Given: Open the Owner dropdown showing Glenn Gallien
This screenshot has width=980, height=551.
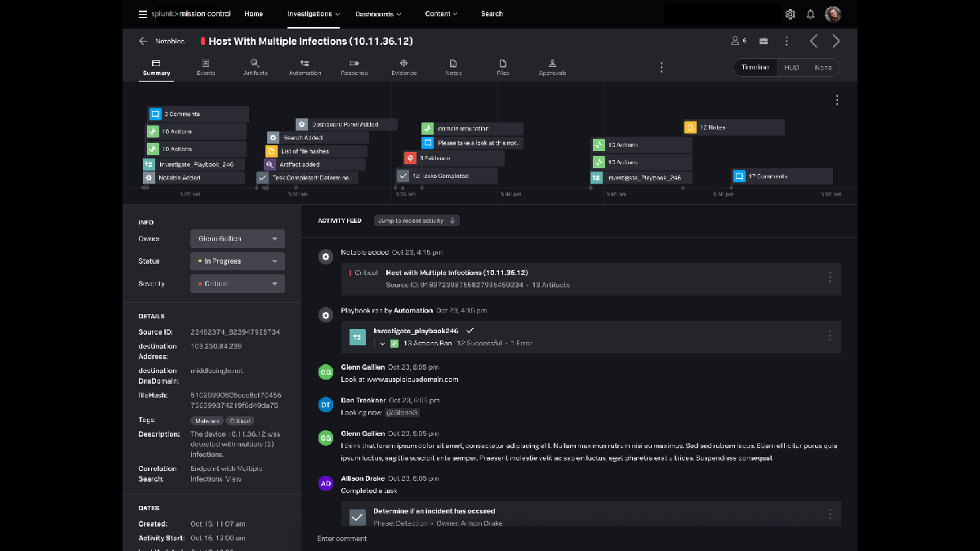Looking at the screenshot, I should click(237, 239).
